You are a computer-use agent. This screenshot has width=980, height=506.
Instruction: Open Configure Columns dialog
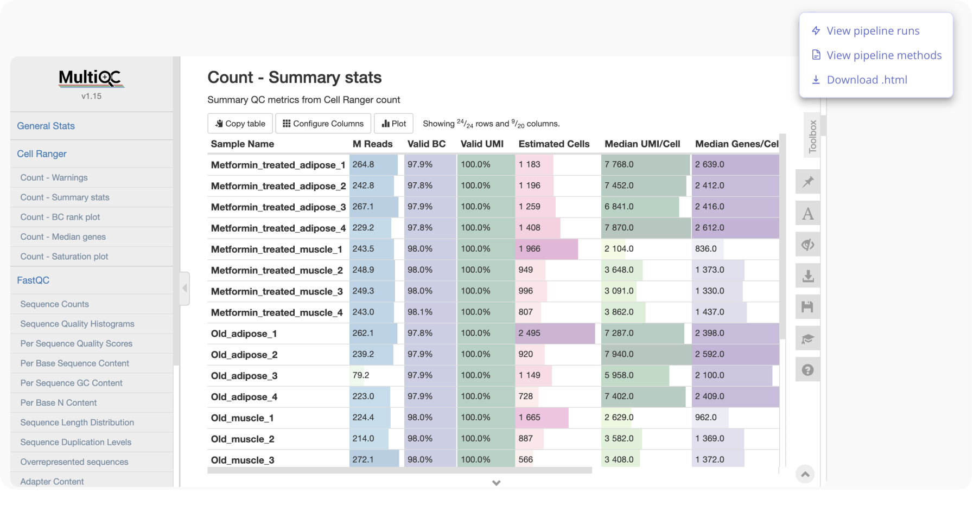(x=323, y=124)
